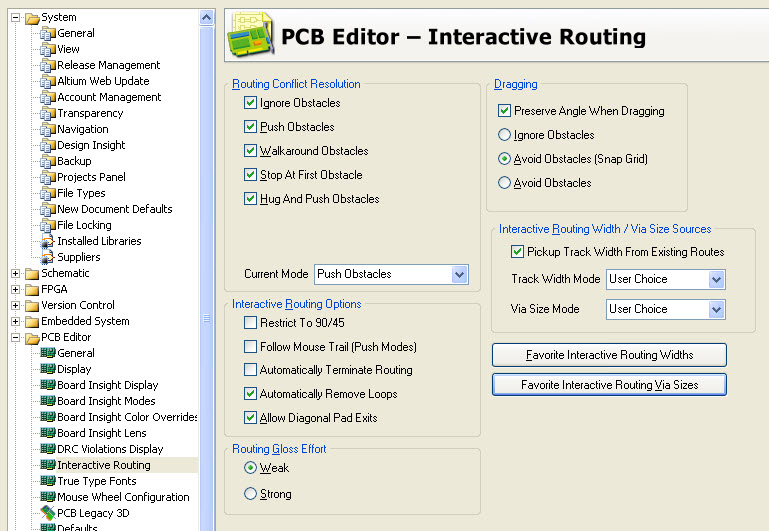Select the Board Insight Lens page icon
This screenshot has height=531, width=769.
[48, 433]
